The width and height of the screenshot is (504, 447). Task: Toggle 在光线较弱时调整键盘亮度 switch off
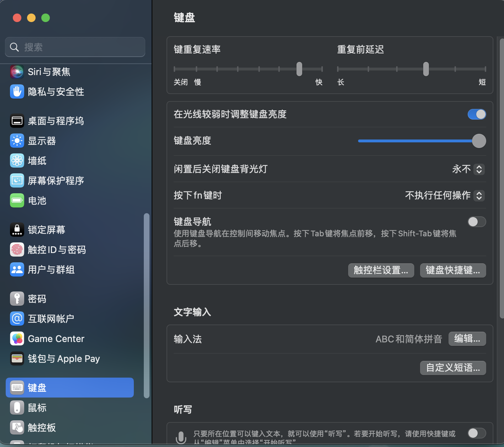[x=477, y=114]
